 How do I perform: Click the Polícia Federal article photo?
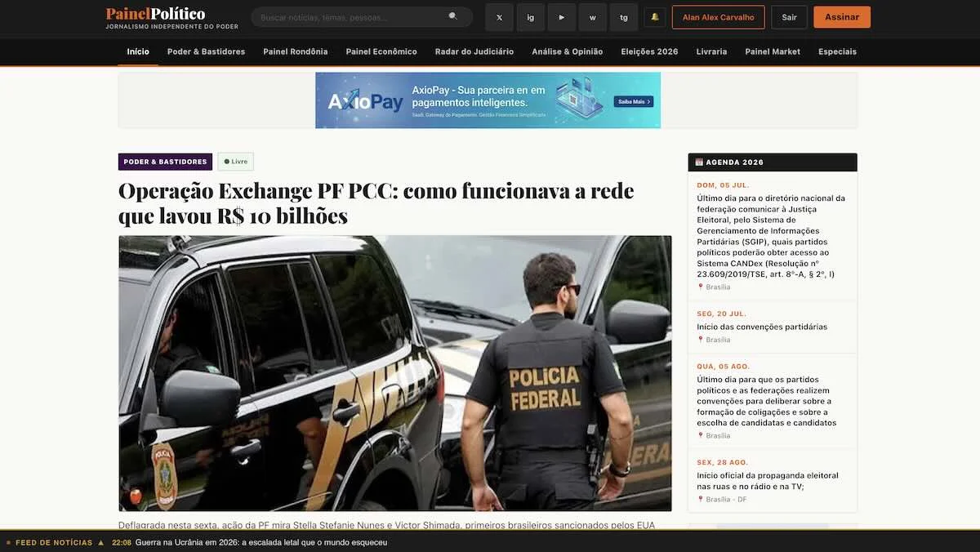[395, 373]
